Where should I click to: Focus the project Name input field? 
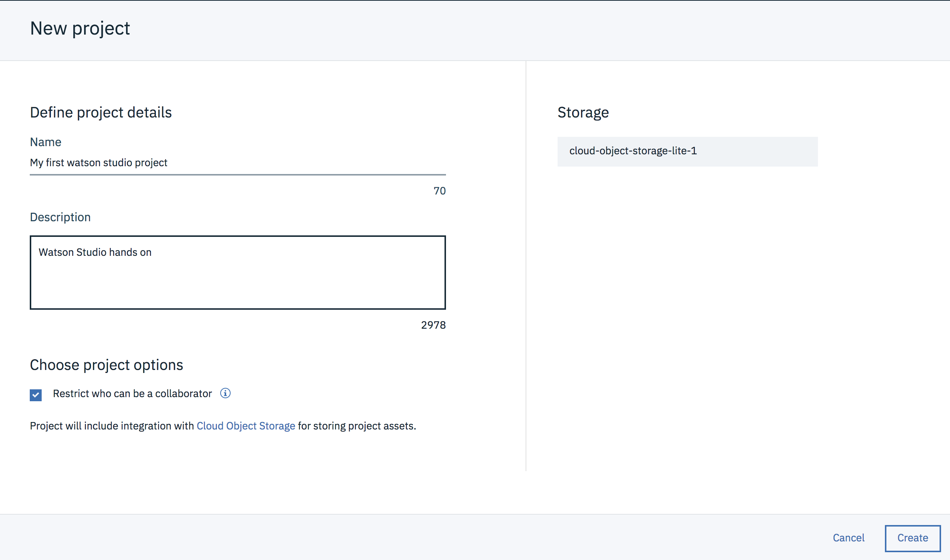point(237,163)
